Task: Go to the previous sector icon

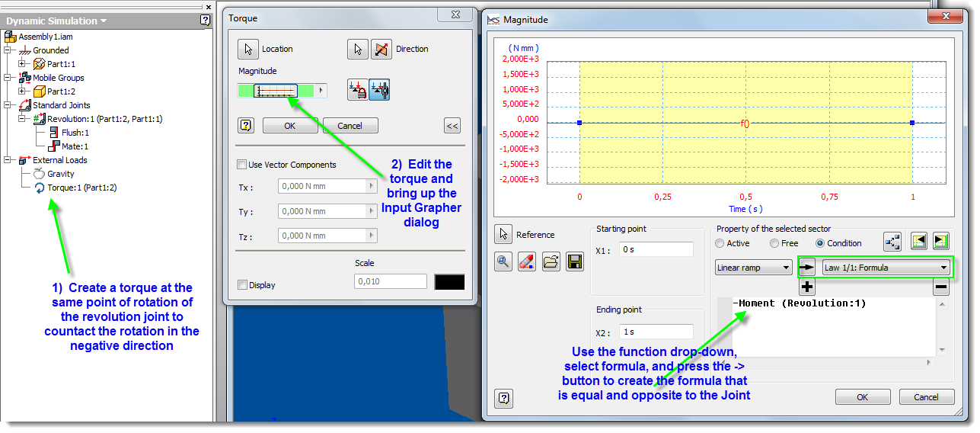Action: 920,242
